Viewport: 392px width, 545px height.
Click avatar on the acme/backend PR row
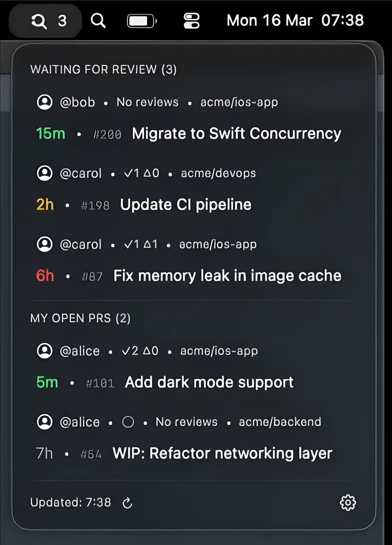point(45,422)
